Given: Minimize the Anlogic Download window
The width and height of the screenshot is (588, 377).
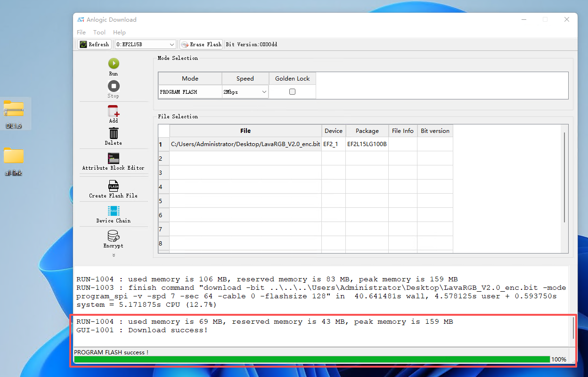Looking at the screenshot, I should (x=524, y=19).
